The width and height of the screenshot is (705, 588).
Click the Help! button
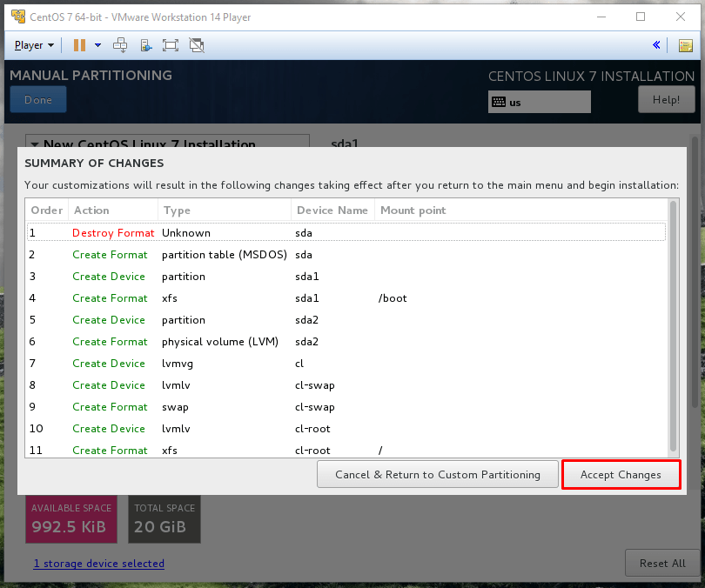666,100
